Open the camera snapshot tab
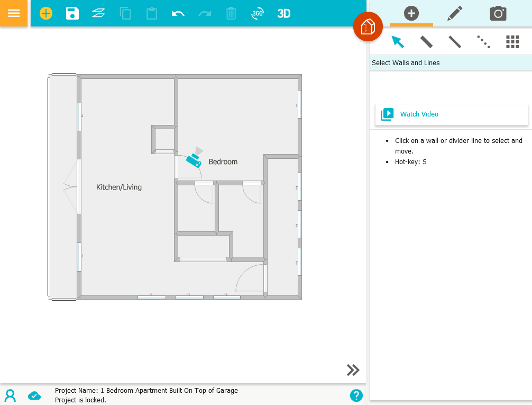This screenshot has height=405, width=532. click(498, 13)
